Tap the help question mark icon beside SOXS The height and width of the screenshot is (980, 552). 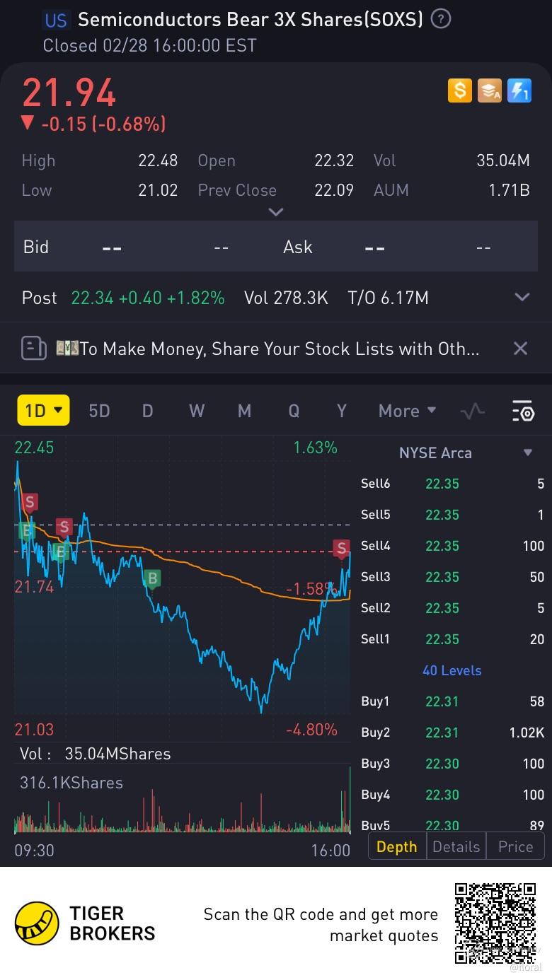(x=441, y=19)
